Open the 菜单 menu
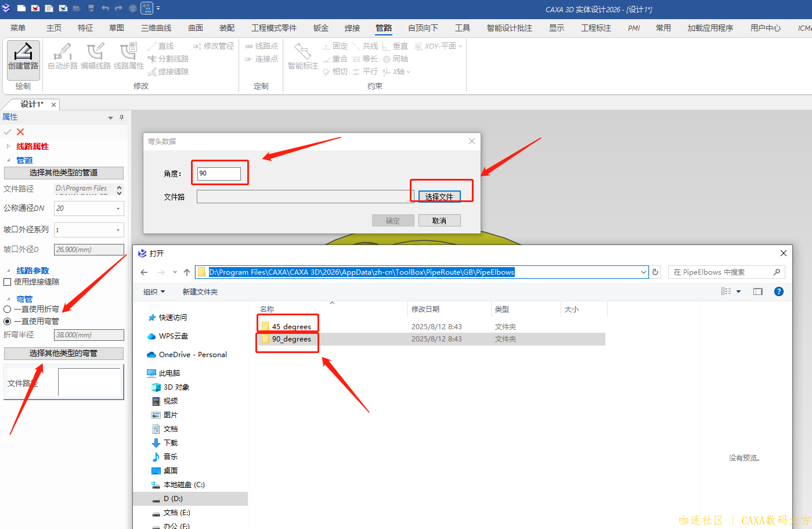Viewport: 812px width, 529px height. 18,28
